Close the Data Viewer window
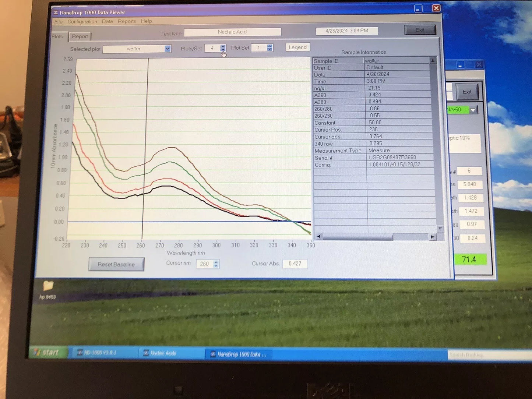532x399 pixels. coord(436,8)
